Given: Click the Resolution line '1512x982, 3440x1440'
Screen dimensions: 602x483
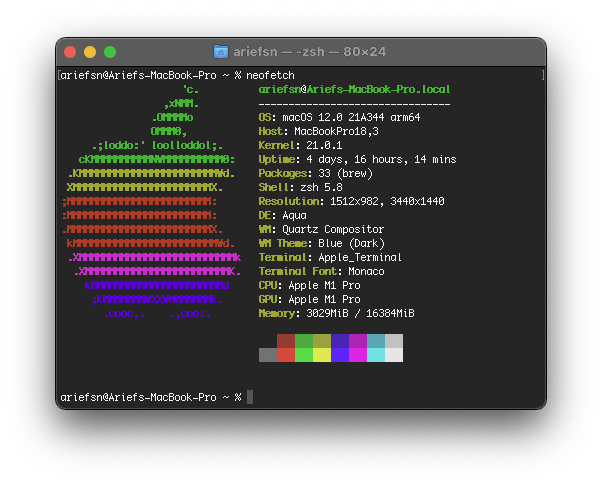Looking at the screenshot, I should pos(387,202).
